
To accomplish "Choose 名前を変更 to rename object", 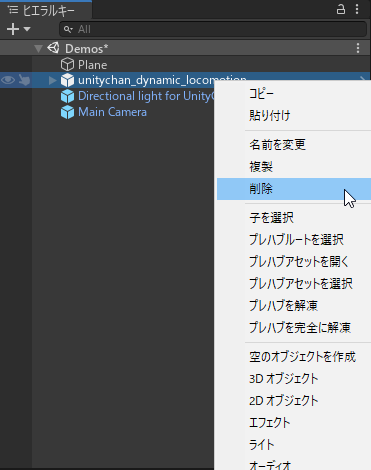I will tap(294, 145).
